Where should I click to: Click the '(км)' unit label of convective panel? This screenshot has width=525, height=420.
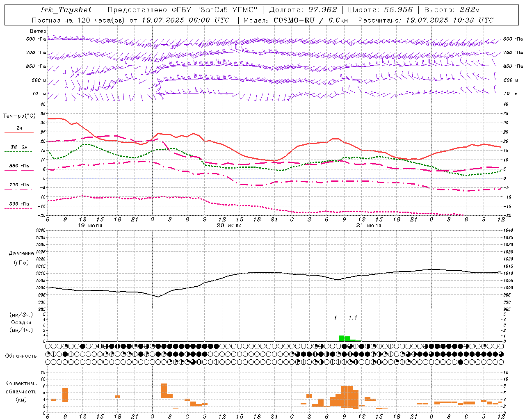[21, 399]
